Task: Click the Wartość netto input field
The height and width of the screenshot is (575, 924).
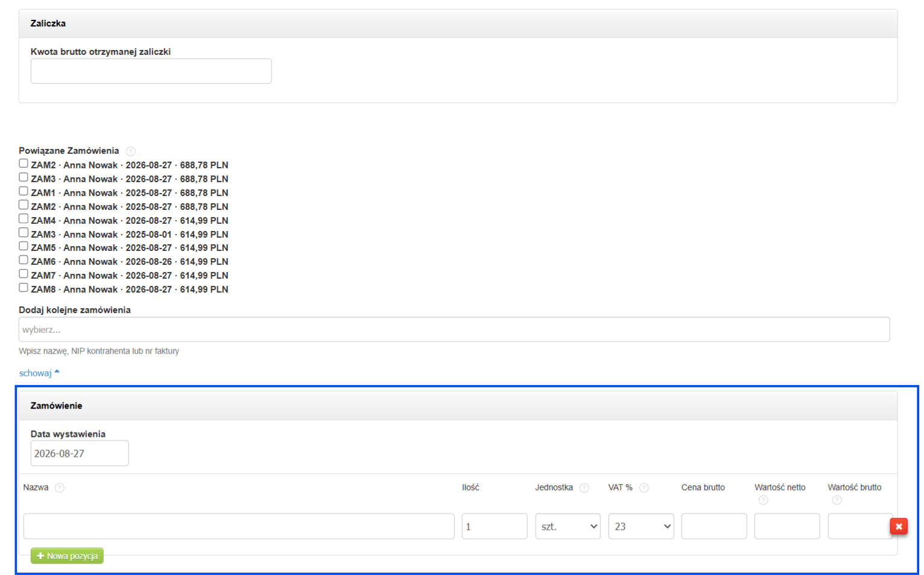Action: coord(787,526)
